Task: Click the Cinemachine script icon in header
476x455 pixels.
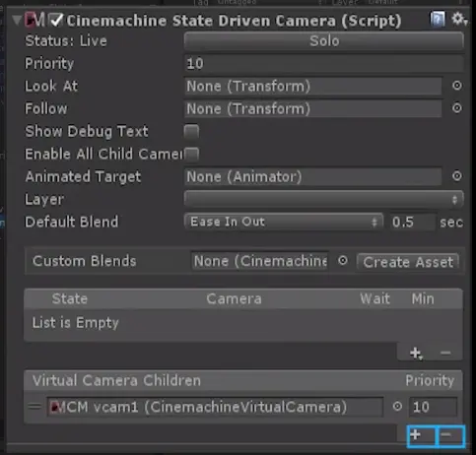Action: [x=34, y=21]
